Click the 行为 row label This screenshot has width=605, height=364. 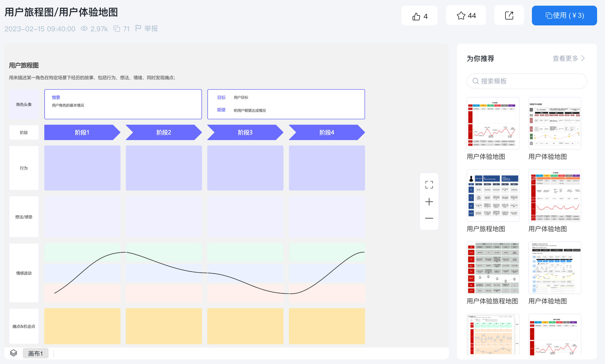[x=24, y=168]
